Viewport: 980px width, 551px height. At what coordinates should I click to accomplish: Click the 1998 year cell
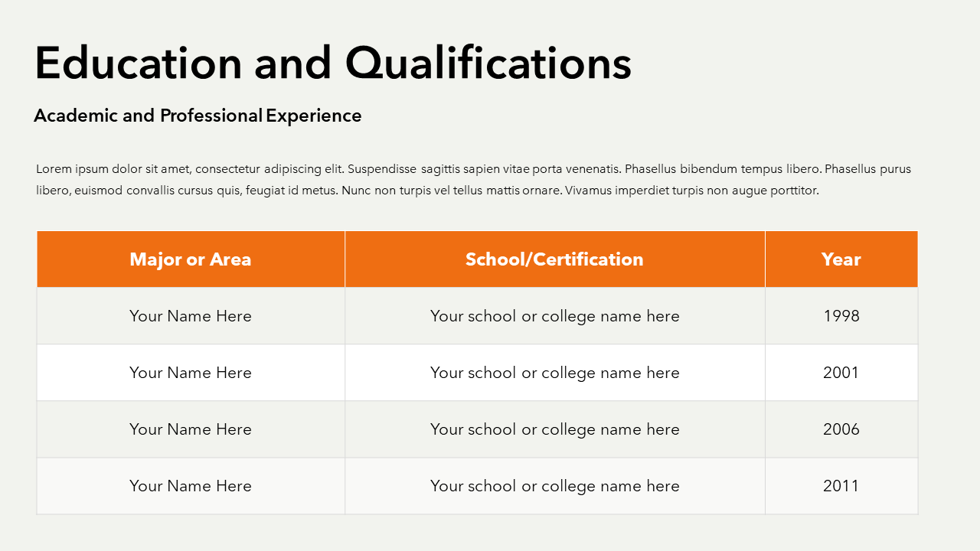[x=841, y=316]
